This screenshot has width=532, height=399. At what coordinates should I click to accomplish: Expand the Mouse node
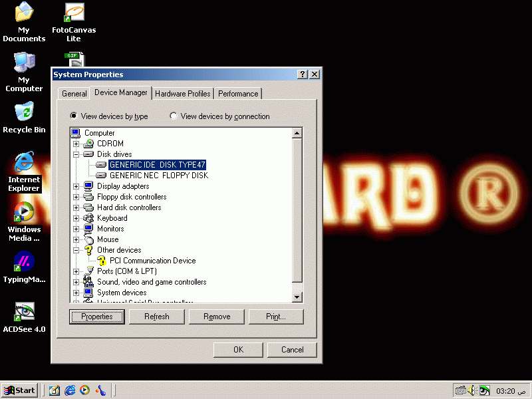76,239
